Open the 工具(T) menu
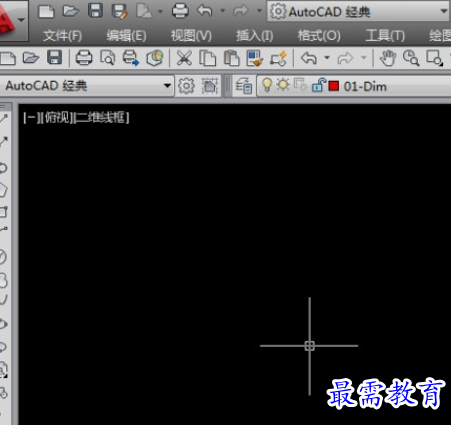The height and width of the screenshot is (425, 451). point(385,36)
